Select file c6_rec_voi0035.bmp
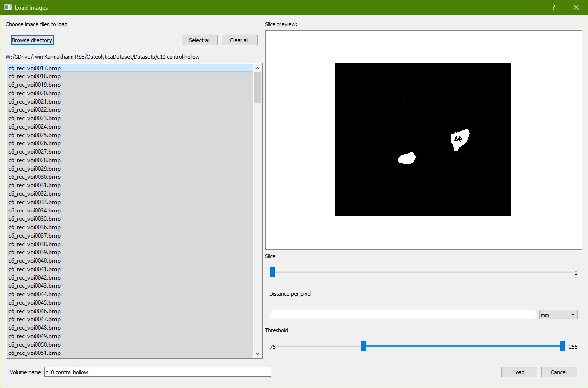The width and height of the screenshot is (588, 388). coord(130,219)
